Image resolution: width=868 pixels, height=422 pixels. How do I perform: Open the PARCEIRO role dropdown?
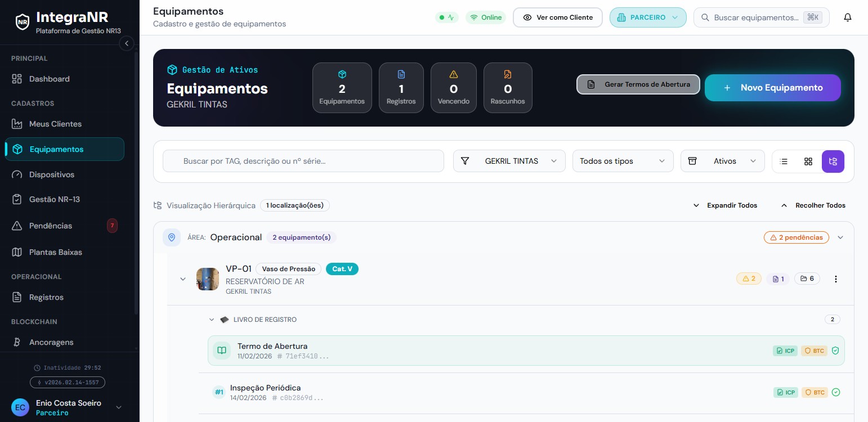click(x=648, y=17)
